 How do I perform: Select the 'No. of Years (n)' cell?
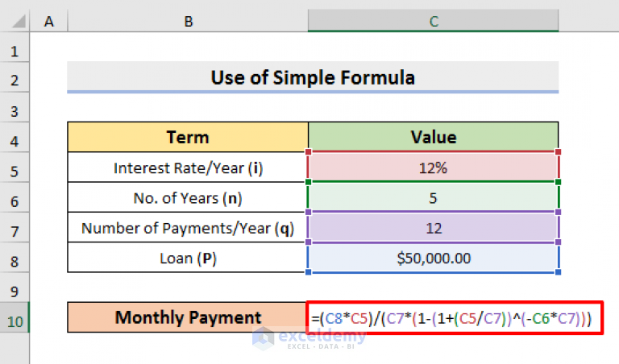[x=188, y=197]
